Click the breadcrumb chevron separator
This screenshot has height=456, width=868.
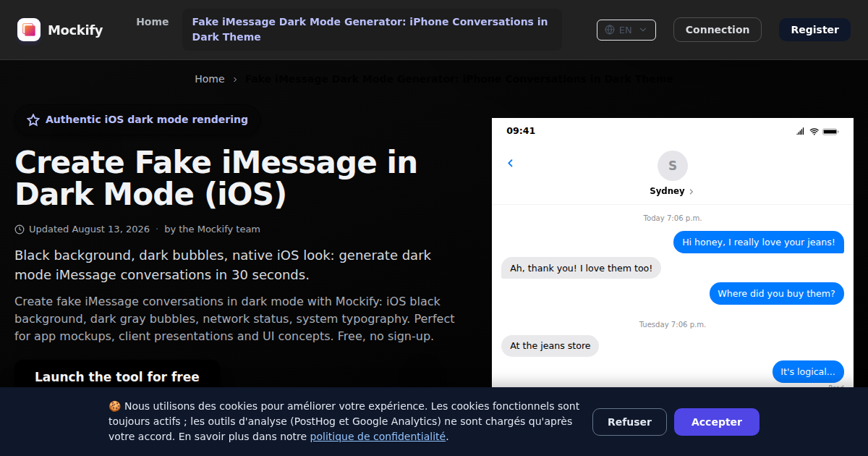[235, 80]
